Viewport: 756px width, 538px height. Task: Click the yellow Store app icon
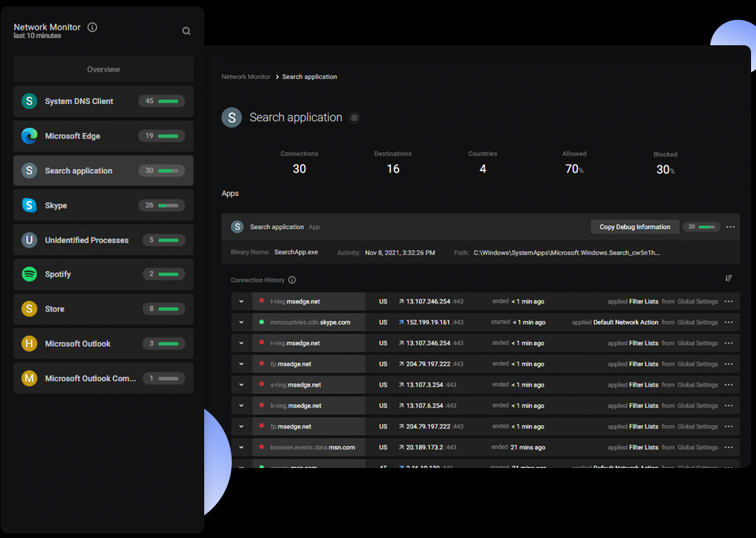30,309
